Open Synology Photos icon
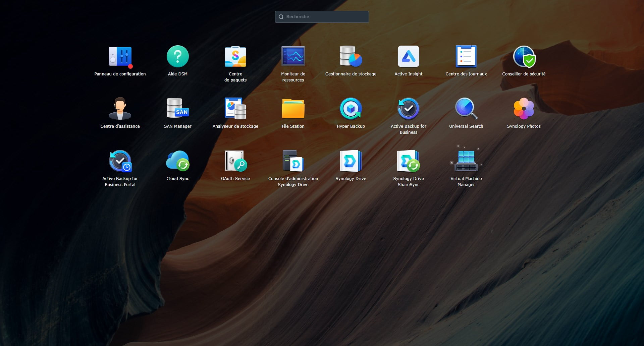This screenshot has width=644, height=346. [524, 109]
